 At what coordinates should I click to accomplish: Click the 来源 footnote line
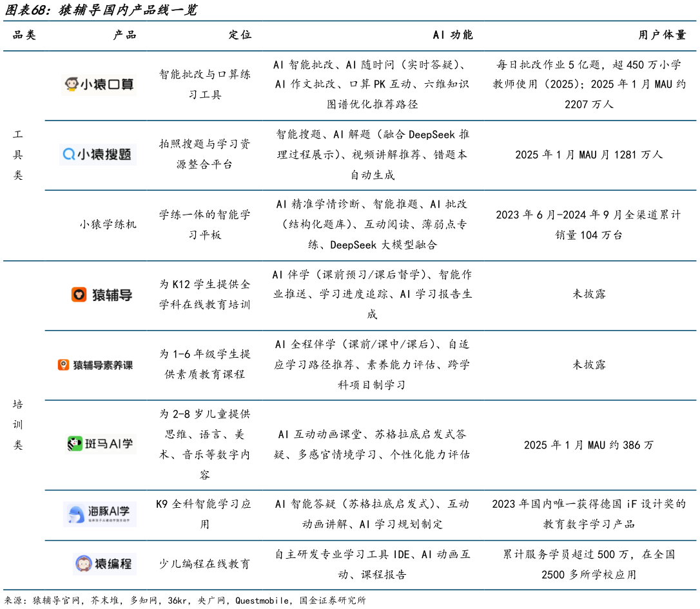coord(185,601)
